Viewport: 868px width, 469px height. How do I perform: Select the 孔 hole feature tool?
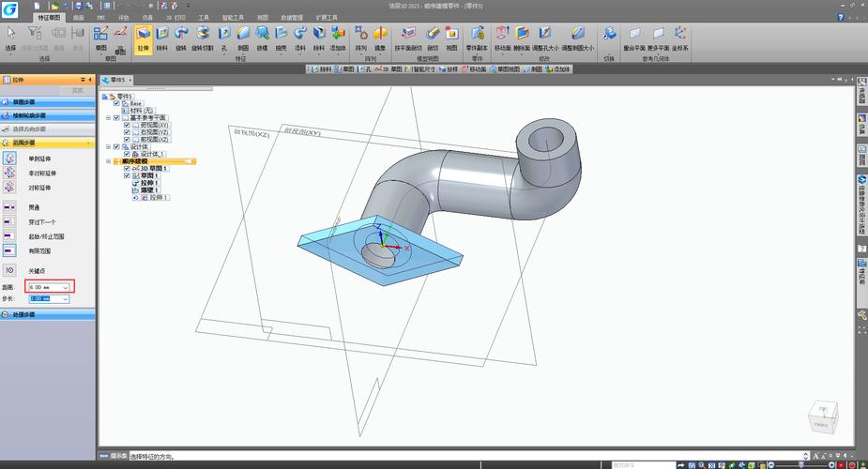point(224,38)
